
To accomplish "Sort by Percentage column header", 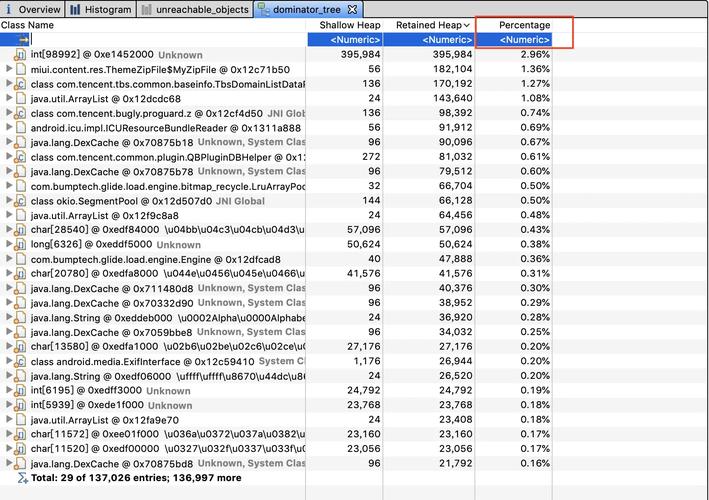I will 525,25.
